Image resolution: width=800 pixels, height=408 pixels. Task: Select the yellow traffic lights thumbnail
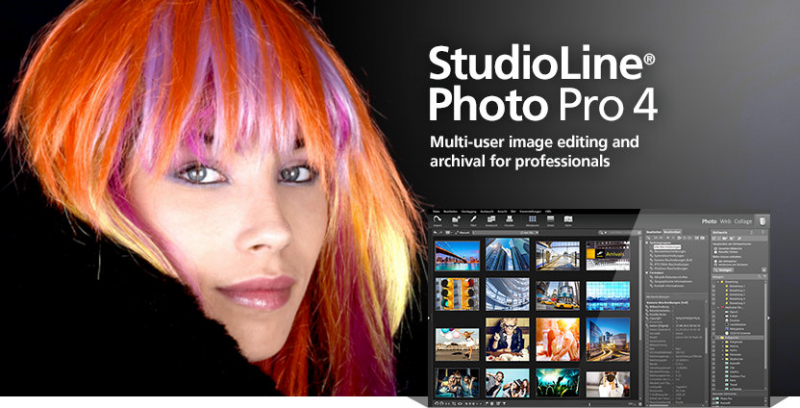click(x=457, y=294)
